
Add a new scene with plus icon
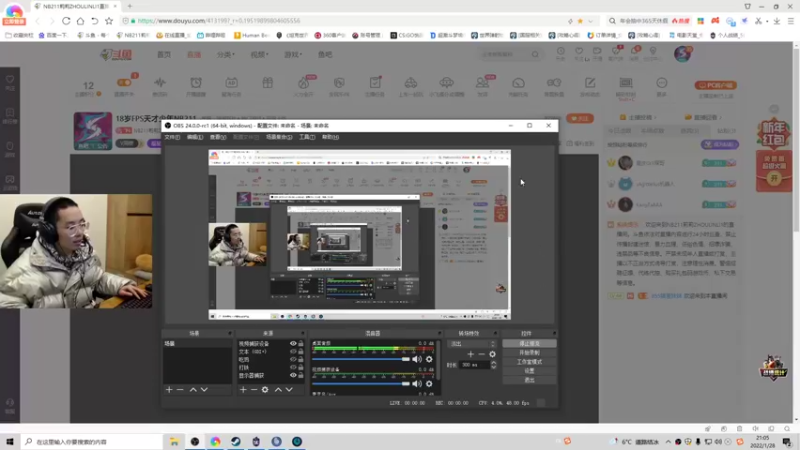pos(169,390)
